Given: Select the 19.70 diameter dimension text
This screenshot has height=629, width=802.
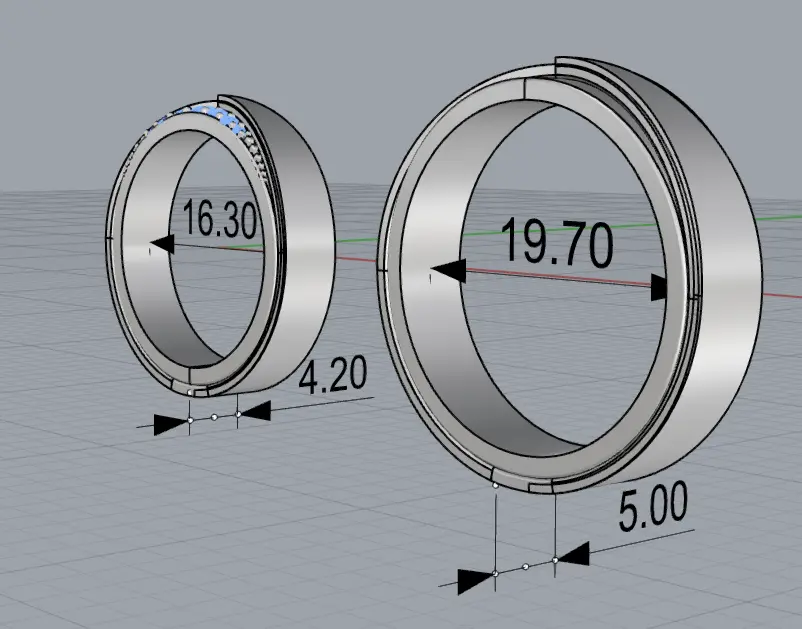Looking at the screenshot, I should pyautogui.click(x=555, y=244).
